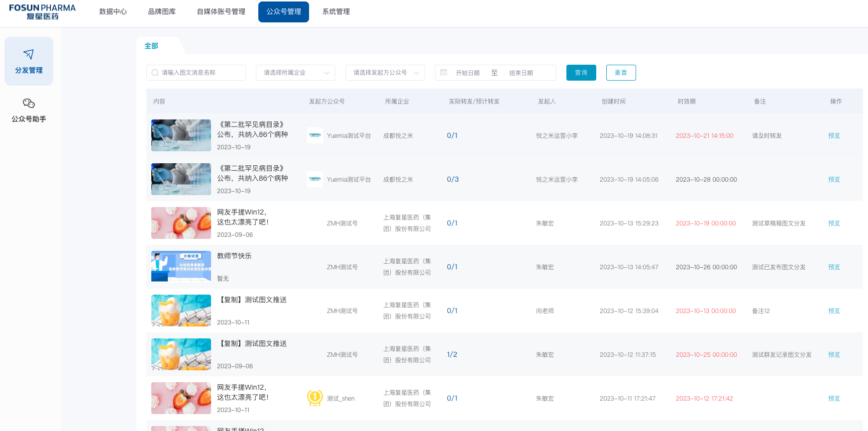868x431 pixels.
Task: Click 开始日期 start date field
Action: (468, 73)
